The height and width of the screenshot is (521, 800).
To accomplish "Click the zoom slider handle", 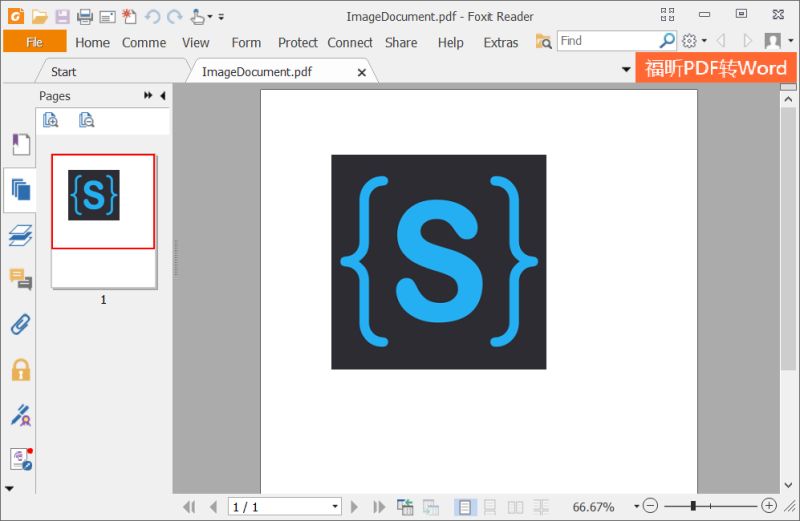I will point(693,506).
